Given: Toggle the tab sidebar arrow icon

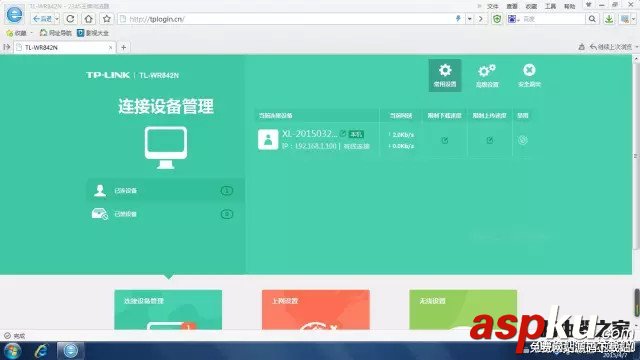Looking at the screenshot, I should coord(7,47).
